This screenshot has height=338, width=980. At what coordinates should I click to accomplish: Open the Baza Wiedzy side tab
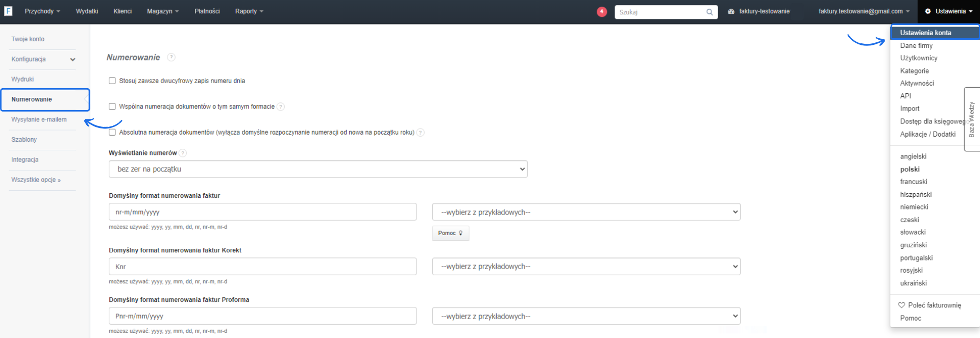pyautogui.click(x=972, y=119)
